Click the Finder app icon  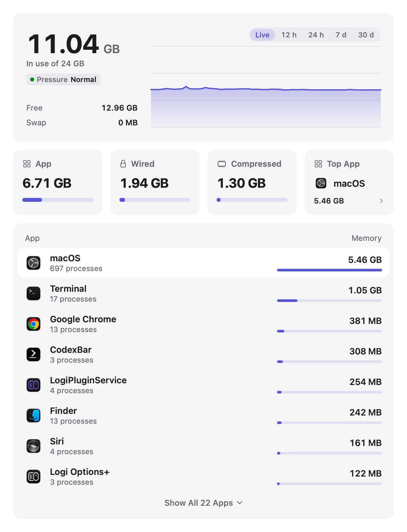(33, 415)
